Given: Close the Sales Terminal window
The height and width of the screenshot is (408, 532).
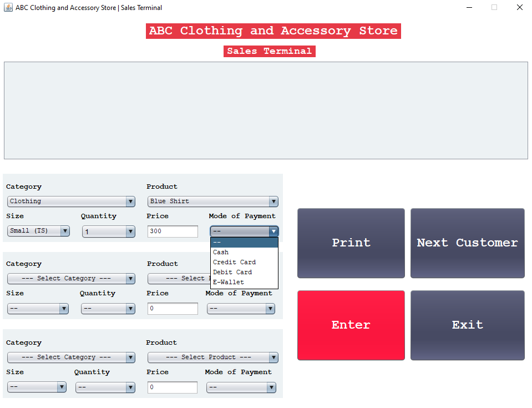Looking at the screenshot, I should click(519, 7).
